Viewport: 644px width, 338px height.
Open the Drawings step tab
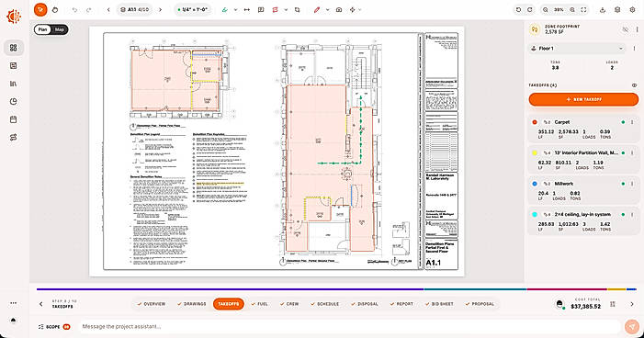[192, 304]
